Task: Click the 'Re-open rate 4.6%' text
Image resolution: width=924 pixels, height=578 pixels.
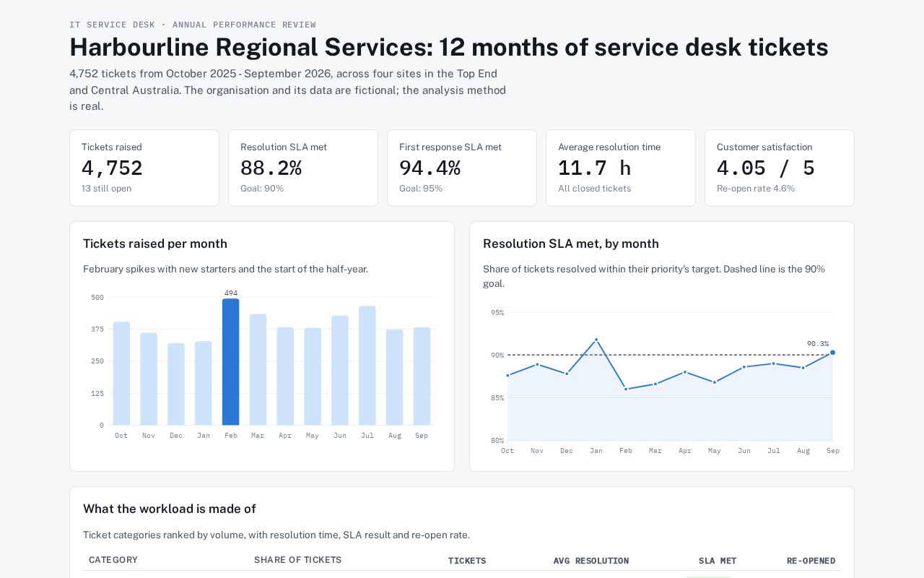Action: pos(756,189)
